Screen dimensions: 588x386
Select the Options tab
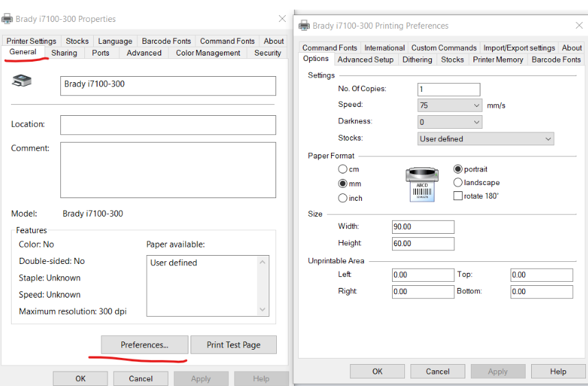point(316,58)
